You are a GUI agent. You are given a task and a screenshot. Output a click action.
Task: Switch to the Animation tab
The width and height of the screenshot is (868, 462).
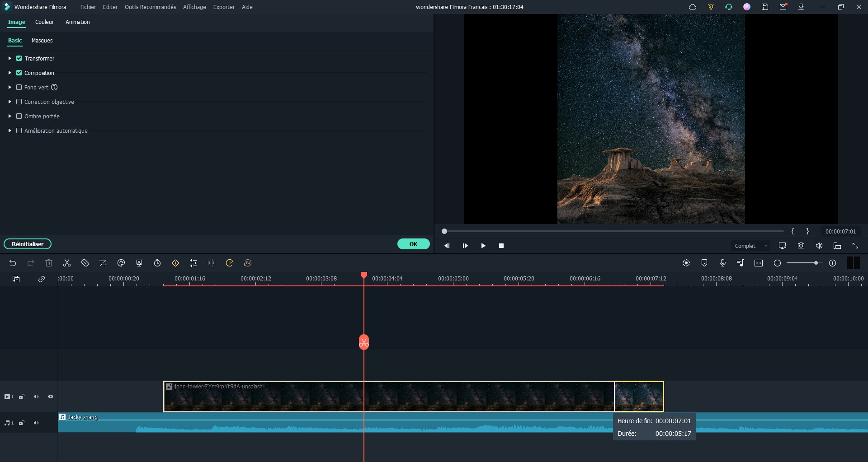pos(78,22)
